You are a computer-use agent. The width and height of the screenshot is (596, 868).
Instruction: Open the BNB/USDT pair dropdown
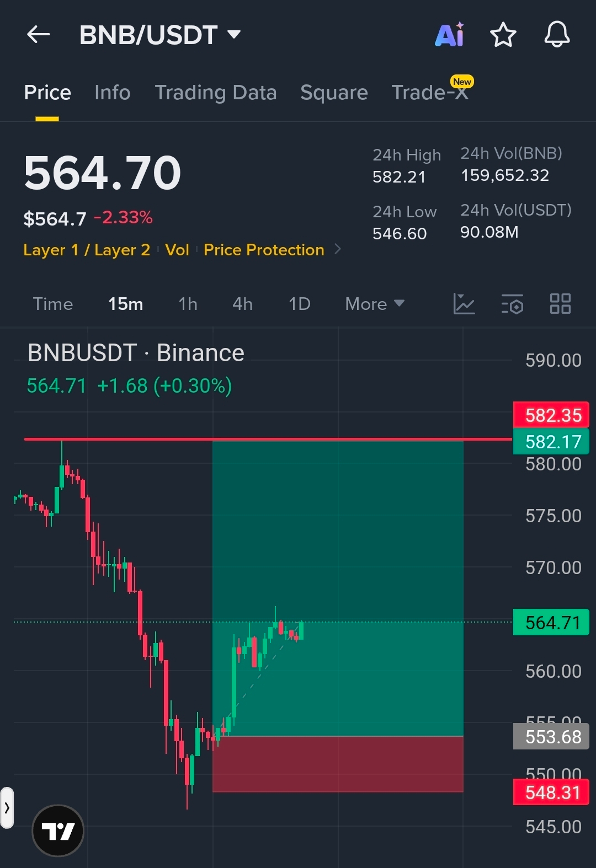pos(160,35)
